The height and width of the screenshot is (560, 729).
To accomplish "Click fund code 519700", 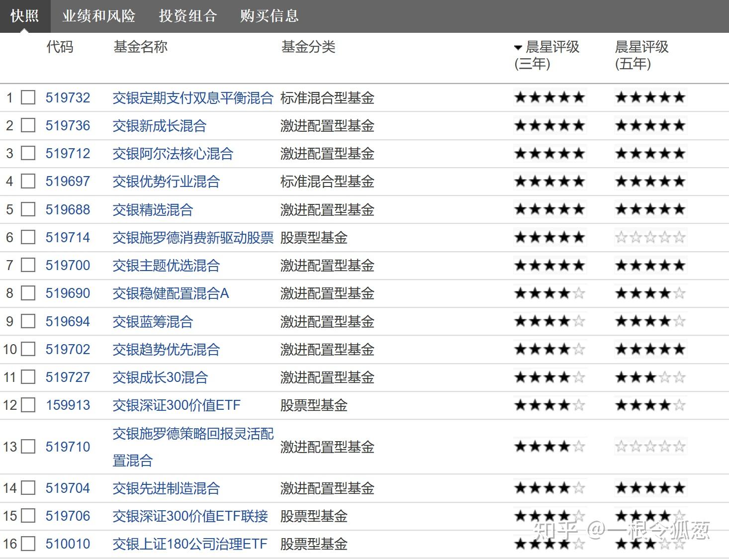I will pos(68,265).
